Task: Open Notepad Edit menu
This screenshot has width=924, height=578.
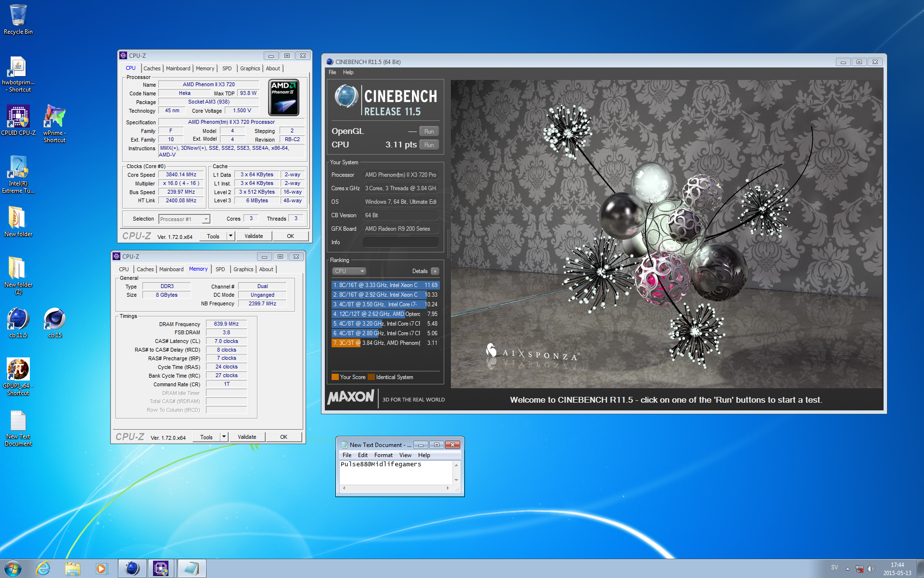Action: tap(363, 455)
